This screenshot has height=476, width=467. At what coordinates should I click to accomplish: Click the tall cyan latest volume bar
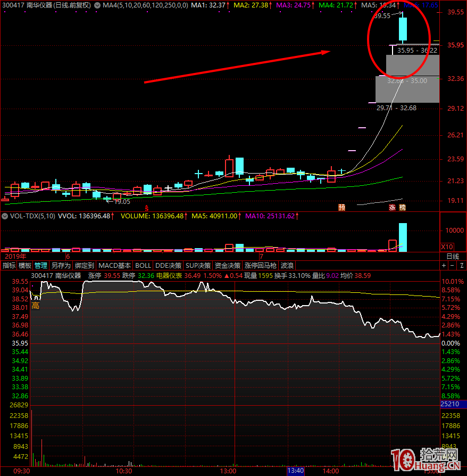pyautogui.click(x=403, y=237)
